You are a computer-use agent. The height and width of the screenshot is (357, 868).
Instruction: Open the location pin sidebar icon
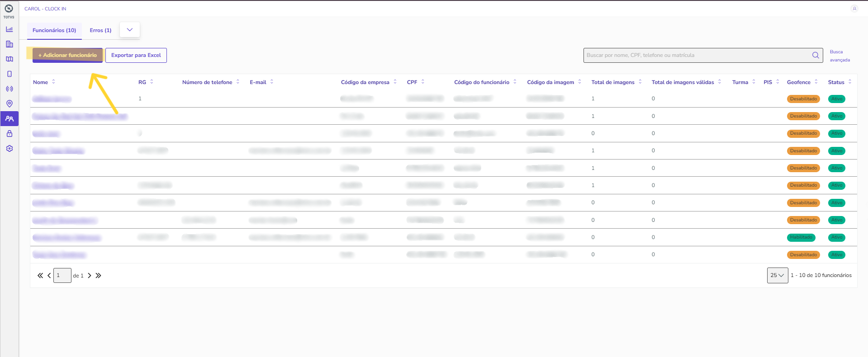pyautogui.click(x=9, y=103)
